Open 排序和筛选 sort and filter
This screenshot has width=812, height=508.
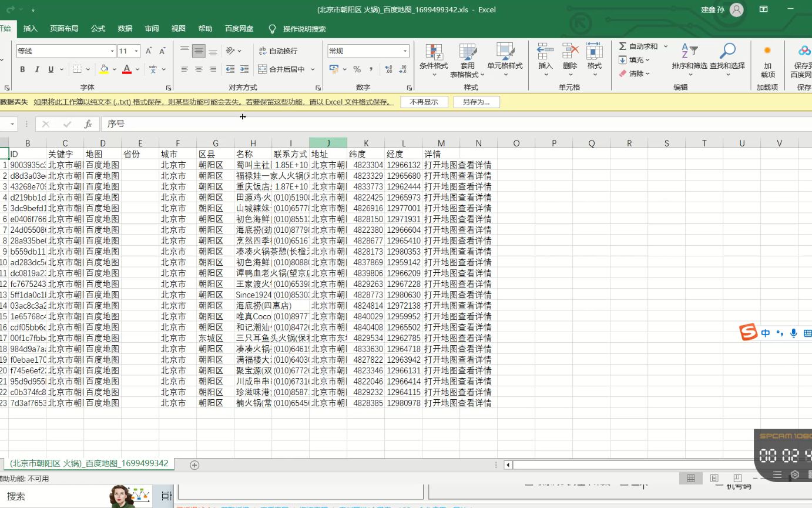(x=690, y=61)
